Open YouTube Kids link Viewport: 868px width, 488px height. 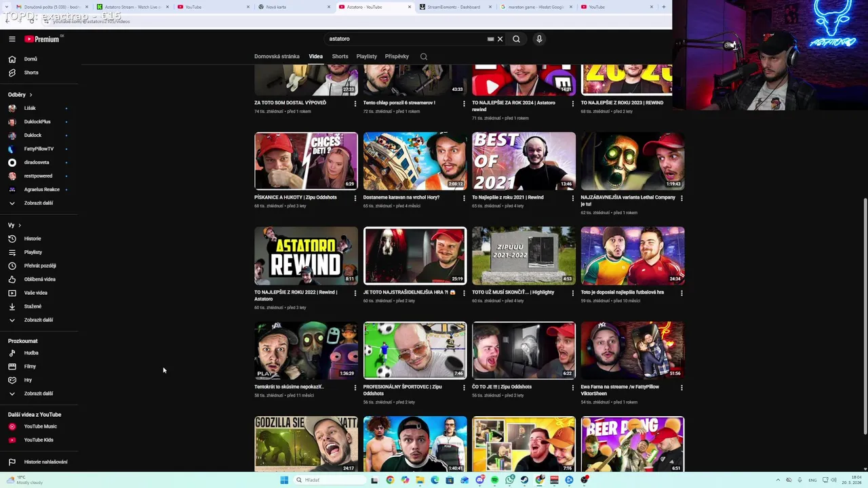click(x=39, y=440)
